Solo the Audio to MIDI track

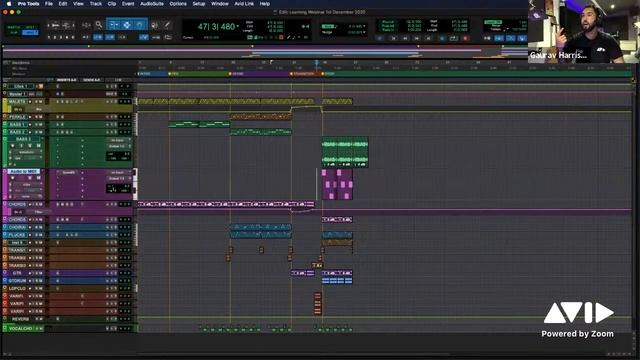pyautogui.click(x=30, y=178)
